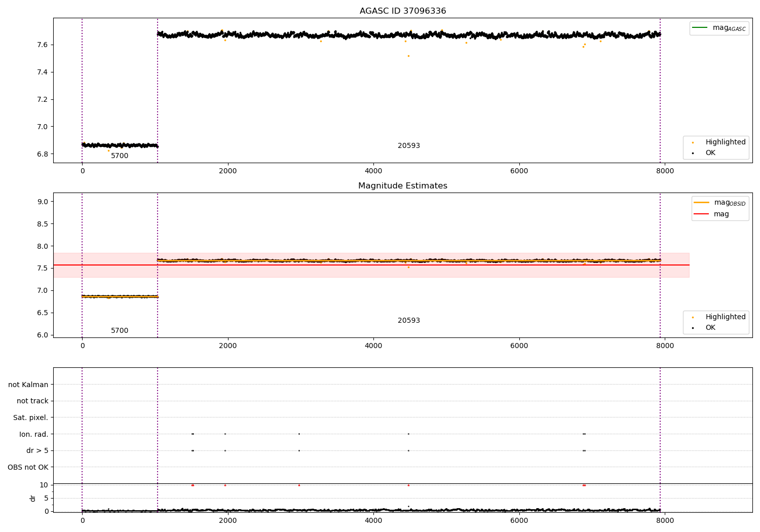Click the 'Sat. pixel.' row label
Screen dimensions: 760x532
pyautogui.click(x=30, y=418)
